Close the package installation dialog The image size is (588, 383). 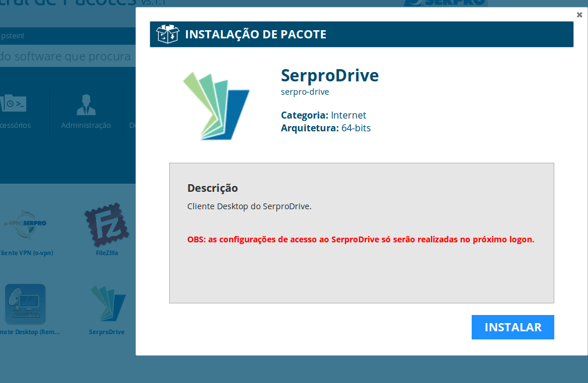[x=579, y=15]
